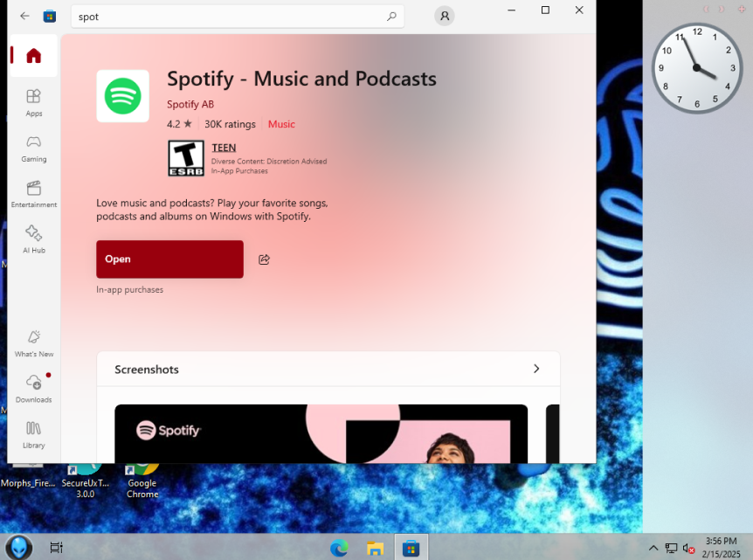The height and width of the screenshot is (560, 753).
Task: Click the 'In-app purchases' note under Open
Action: pyautogui.click(x=129, y=289)
